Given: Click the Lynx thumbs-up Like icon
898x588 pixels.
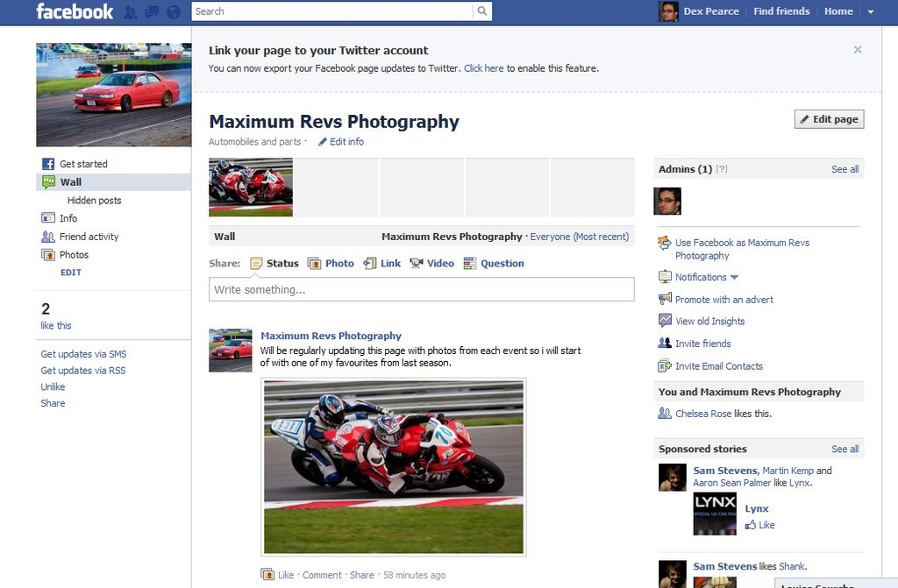Looking at the screenshot, I should [751, 525].
